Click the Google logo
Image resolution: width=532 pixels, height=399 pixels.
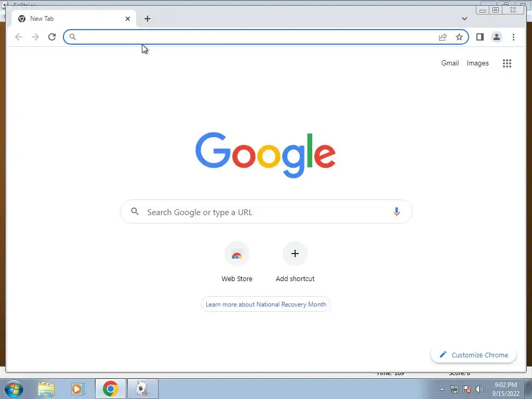click(265, 155)
